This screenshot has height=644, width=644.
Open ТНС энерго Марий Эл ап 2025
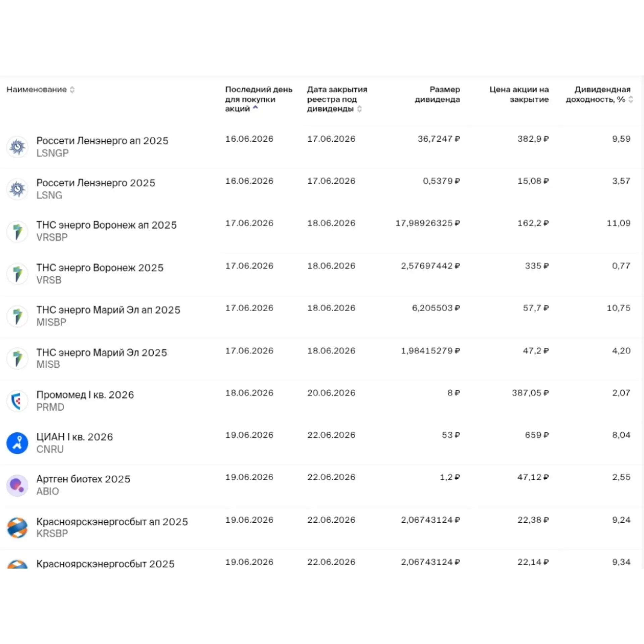[108, 310]
